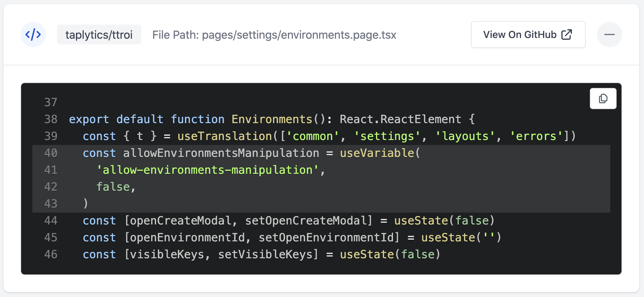Click the useTranslation function name

(x=225, y=136)
